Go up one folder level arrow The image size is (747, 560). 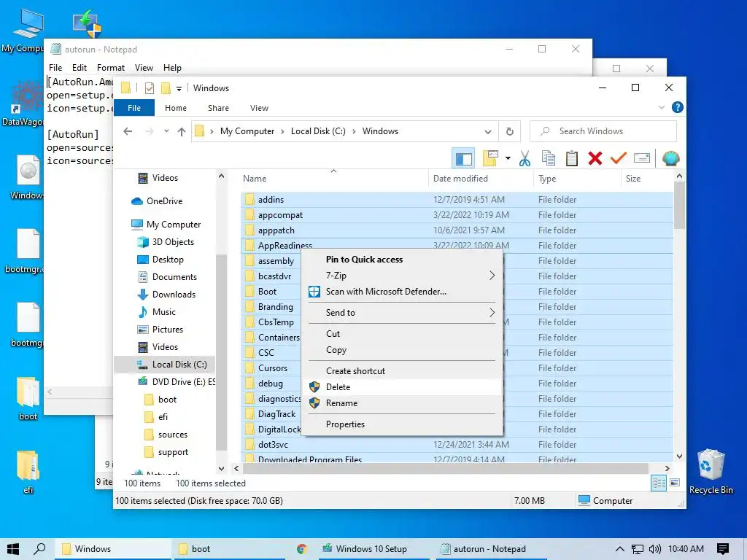tap(182, 131)
